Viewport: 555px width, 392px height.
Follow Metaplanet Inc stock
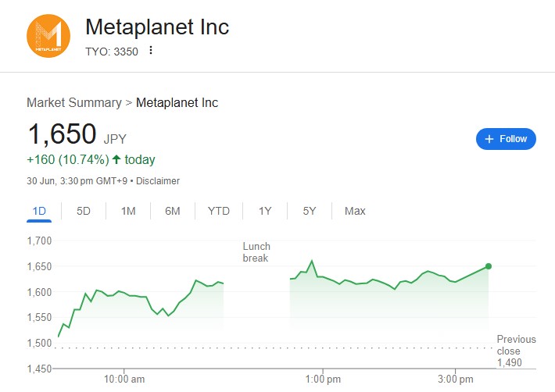click(x=506, y=139)
